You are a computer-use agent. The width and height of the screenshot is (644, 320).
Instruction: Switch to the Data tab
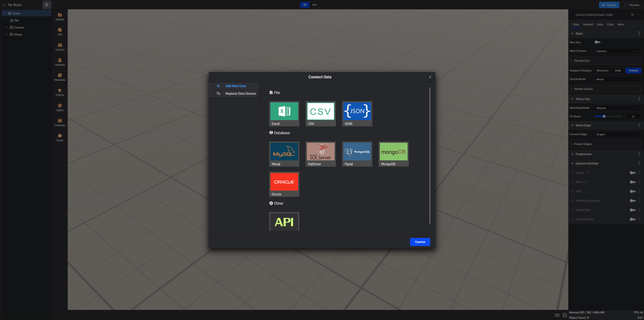pyautogui.click(x=600, y=24)
